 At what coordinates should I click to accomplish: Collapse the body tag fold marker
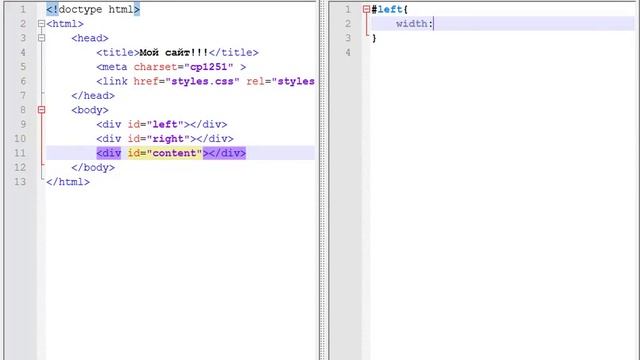(x=41, y=110)
